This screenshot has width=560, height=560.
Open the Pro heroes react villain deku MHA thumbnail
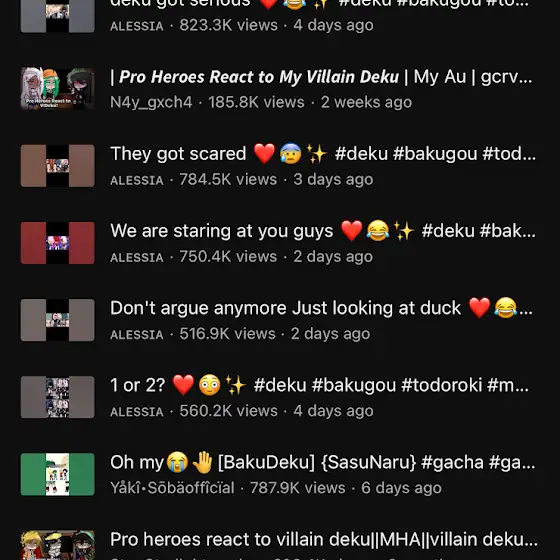click(x=58, y=545)
